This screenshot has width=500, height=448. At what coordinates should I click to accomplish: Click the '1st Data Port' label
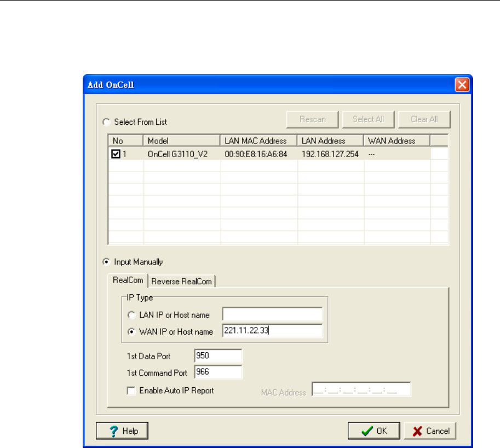(x=148, y=356)
